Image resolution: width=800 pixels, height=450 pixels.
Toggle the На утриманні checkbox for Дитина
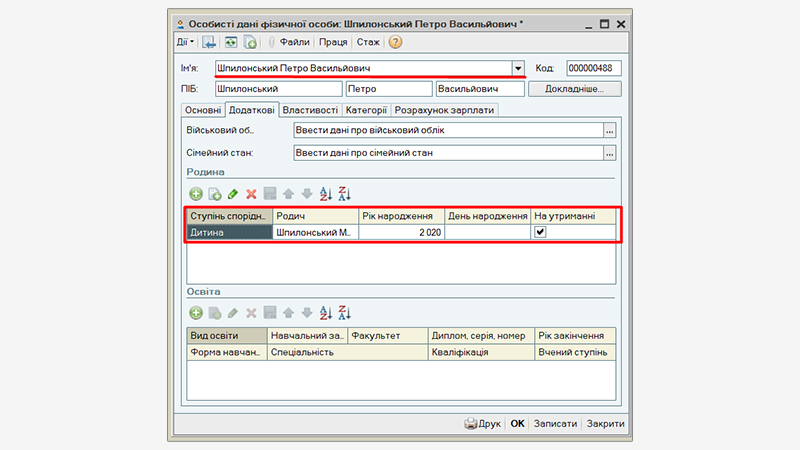[x=540, y=232]
